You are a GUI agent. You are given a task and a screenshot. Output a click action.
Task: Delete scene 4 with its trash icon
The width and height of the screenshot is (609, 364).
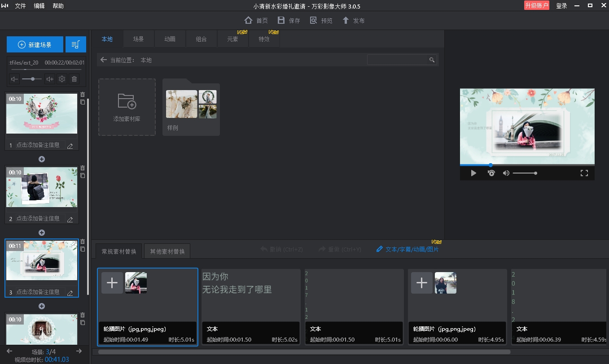(83, 315)
